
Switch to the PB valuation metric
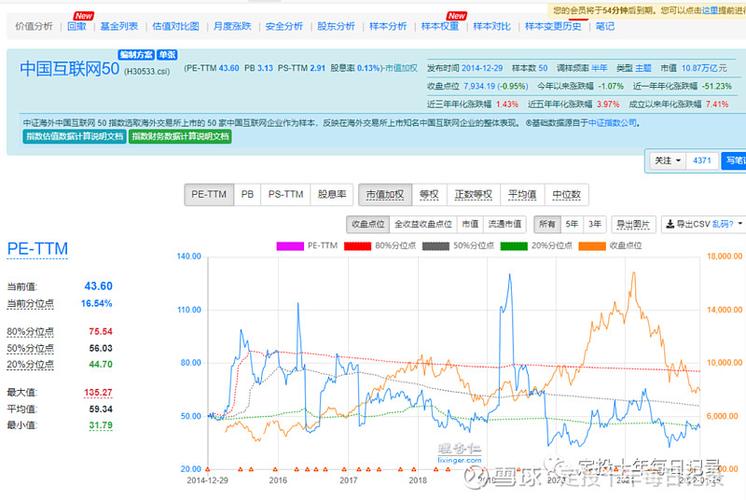[248, 195]
